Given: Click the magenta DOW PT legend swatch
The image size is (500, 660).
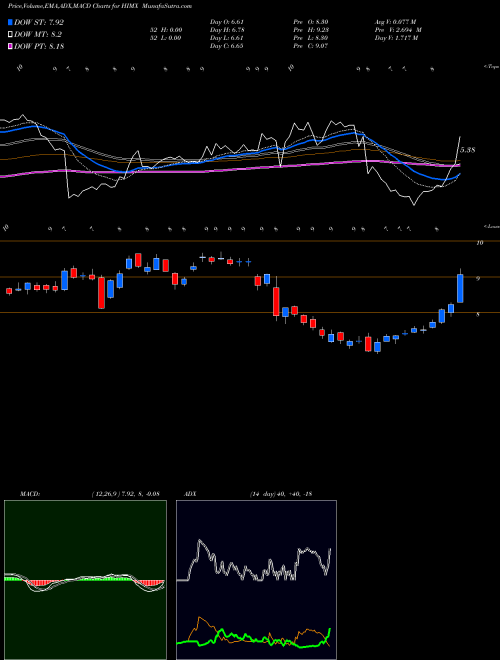Looking at the screenshot, I should [x=11, y=46].
